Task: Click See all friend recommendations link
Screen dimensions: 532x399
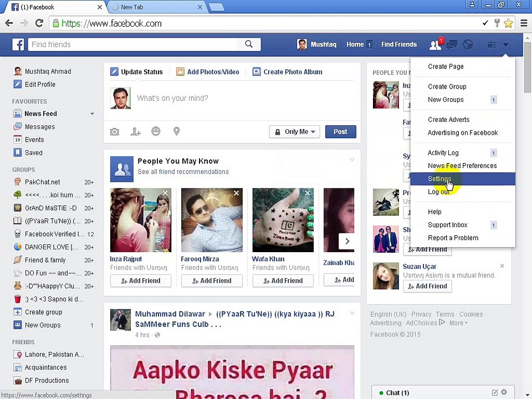Action: (183, 172)
